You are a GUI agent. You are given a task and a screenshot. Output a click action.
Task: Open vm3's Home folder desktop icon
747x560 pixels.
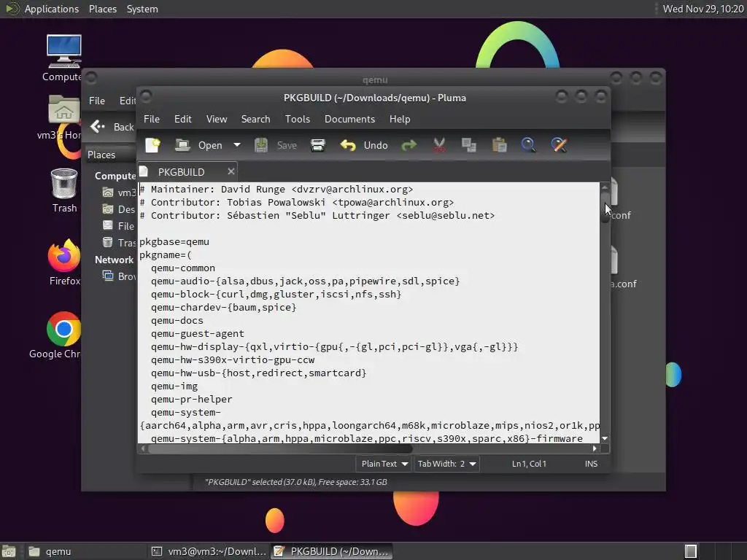tap(63, 117)
